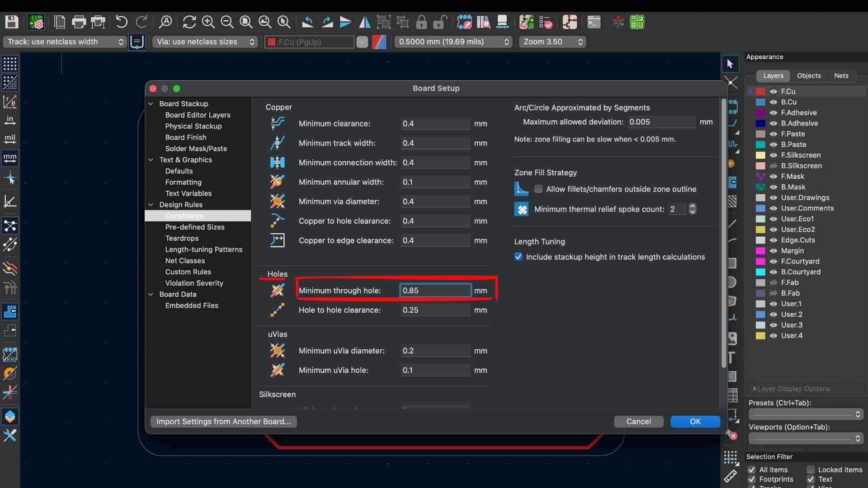Click the Print icon in the toolbar
The width and height of the screenshot is (868, 488).
coord(79,22)
